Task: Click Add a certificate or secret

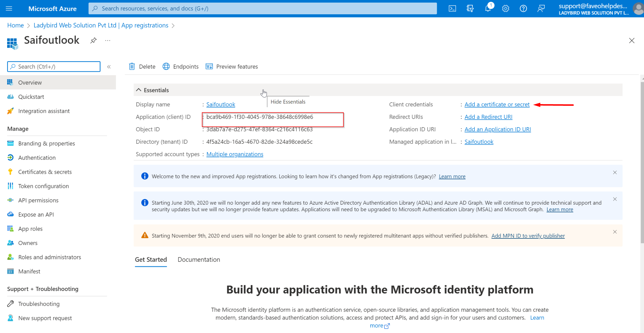Action: tap(497, 104)
